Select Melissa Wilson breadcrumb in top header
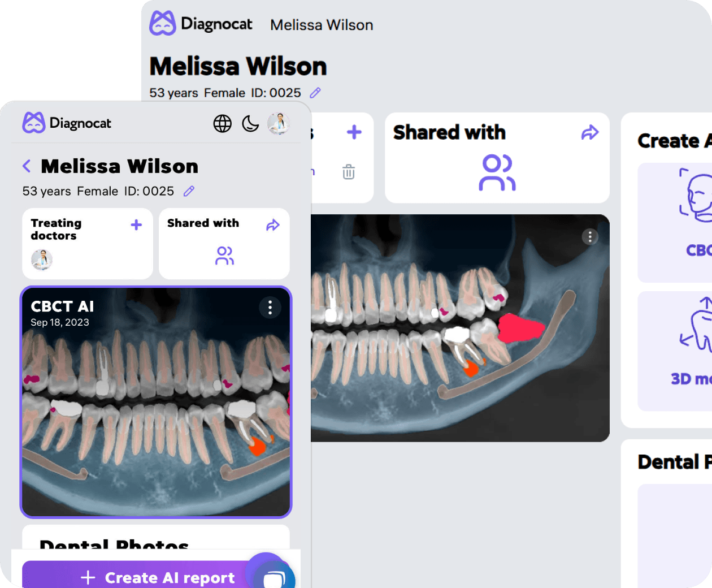This screenshot has height=588, width=712. pyautogui.click(x=322, y=25)
